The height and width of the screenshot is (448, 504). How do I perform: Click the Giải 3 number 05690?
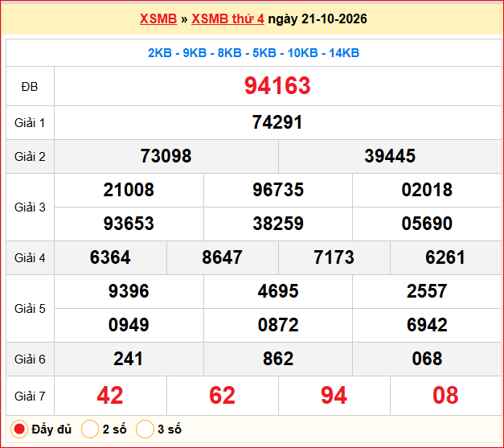(427, 224)
